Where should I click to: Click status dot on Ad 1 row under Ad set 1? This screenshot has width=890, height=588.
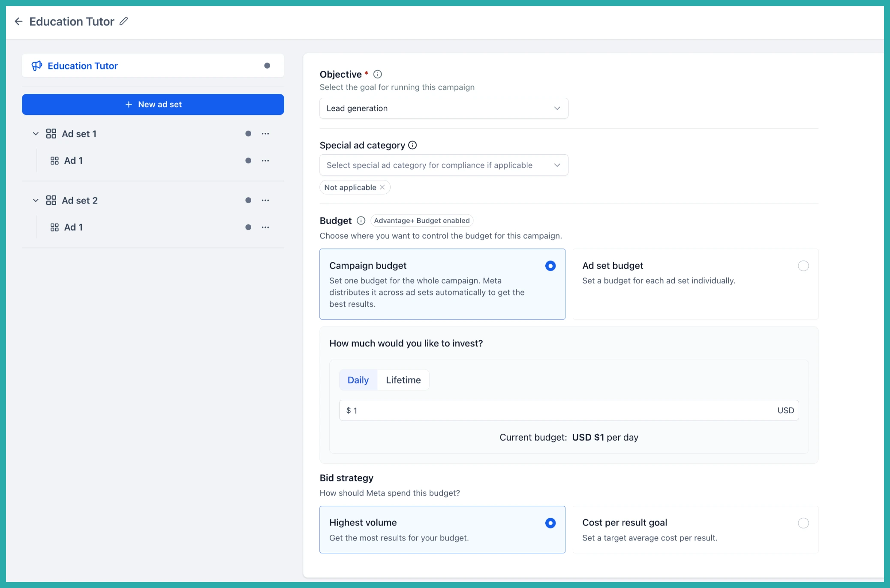[x=248, y=161]
